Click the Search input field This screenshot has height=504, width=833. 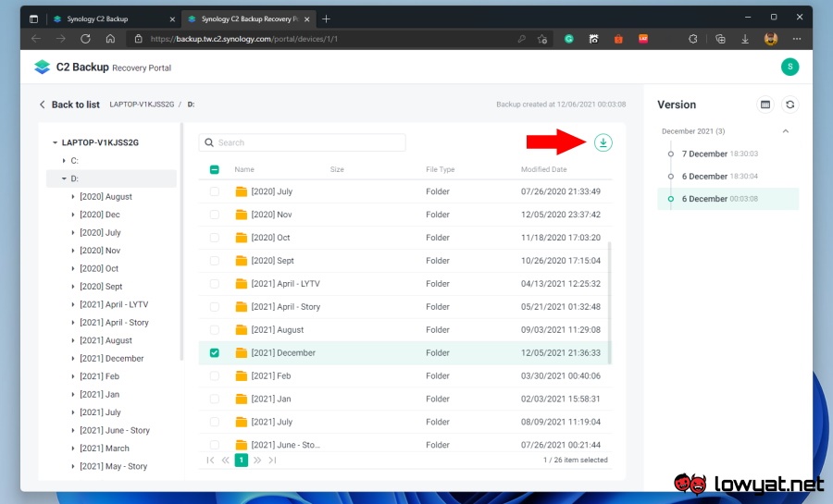pyautogui.click(x=305, y=142)
